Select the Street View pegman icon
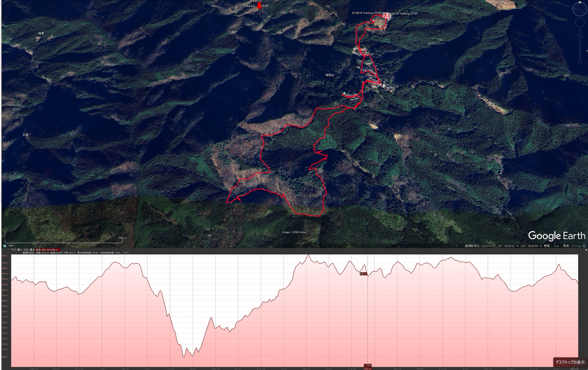Image resolution: width=588 pixels, height=370 pixels. [580, 32]
